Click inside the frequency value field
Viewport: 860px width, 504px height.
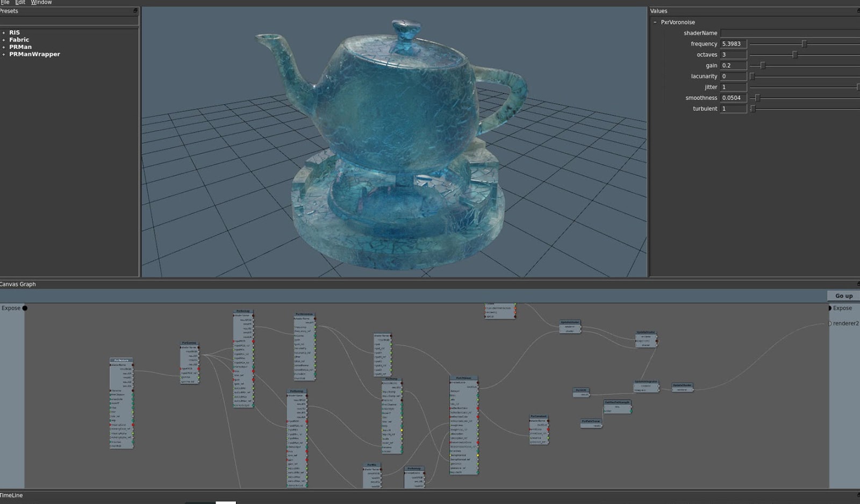pos(734,44)
